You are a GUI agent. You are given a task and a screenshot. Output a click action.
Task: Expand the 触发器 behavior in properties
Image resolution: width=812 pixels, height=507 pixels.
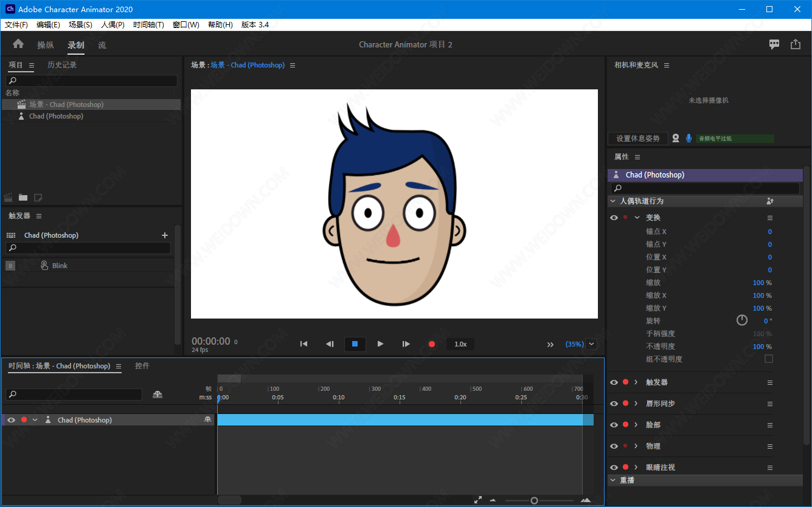(x=636, y=382)
